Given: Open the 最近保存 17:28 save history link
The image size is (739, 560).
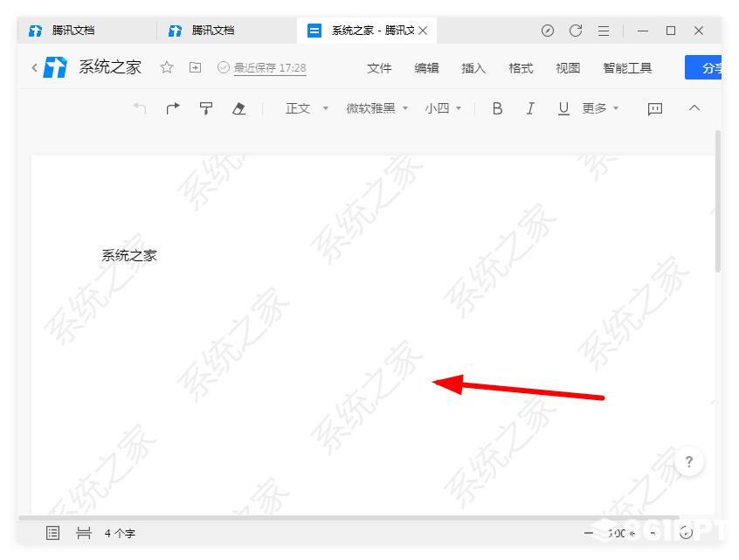Looking at the screenshot, I should (x=270, y=68).
